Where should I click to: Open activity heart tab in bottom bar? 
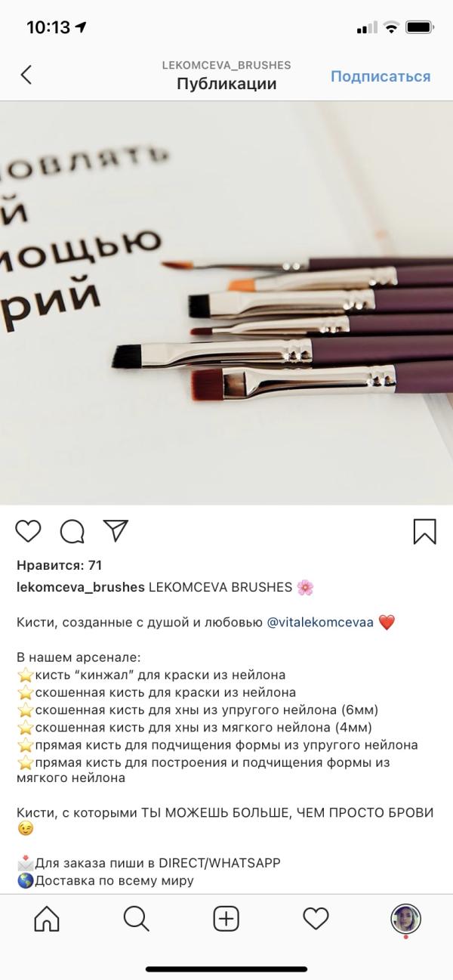point(316,919)
